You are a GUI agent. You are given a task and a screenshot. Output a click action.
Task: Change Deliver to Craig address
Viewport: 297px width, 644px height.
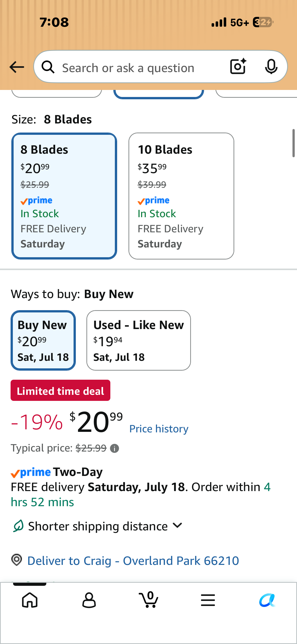133,561
